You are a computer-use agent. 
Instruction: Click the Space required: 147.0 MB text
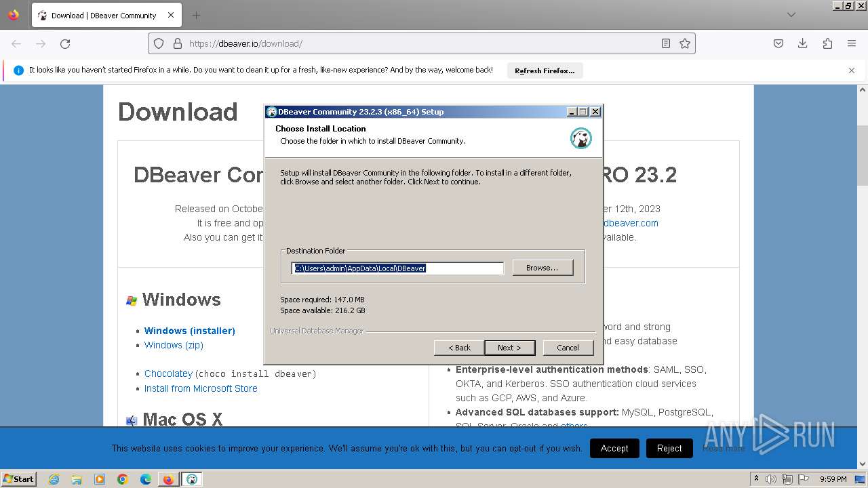[322, 300]
